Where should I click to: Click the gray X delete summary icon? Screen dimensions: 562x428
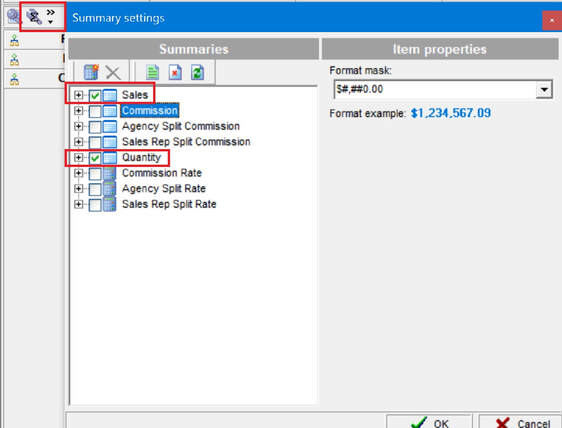click(113, 73)
